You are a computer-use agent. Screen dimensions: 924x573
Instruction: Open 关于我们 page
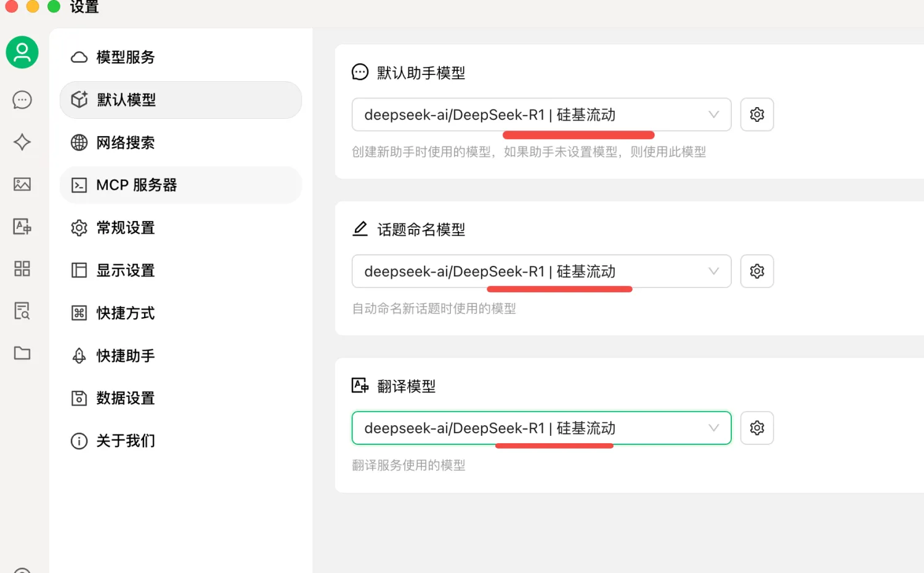coord(180,441)
